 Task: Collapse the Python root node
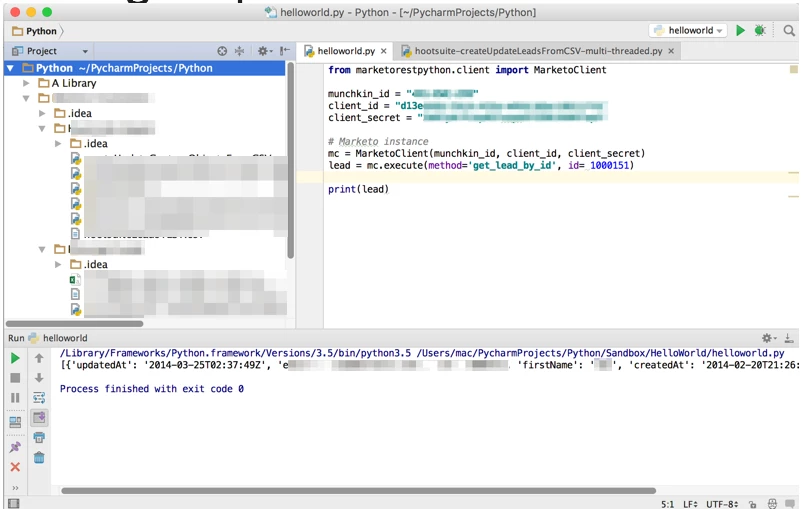[x=10, y=68]
